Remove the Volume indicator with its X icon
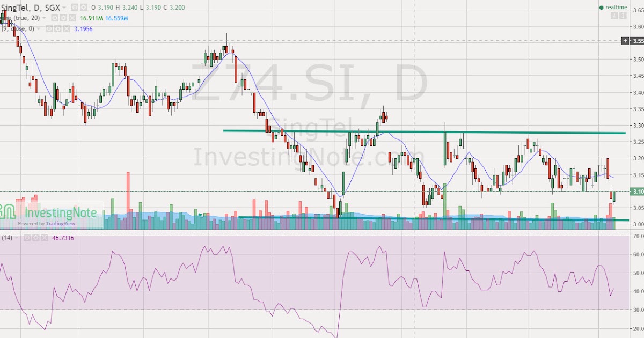 pos(71,18)
